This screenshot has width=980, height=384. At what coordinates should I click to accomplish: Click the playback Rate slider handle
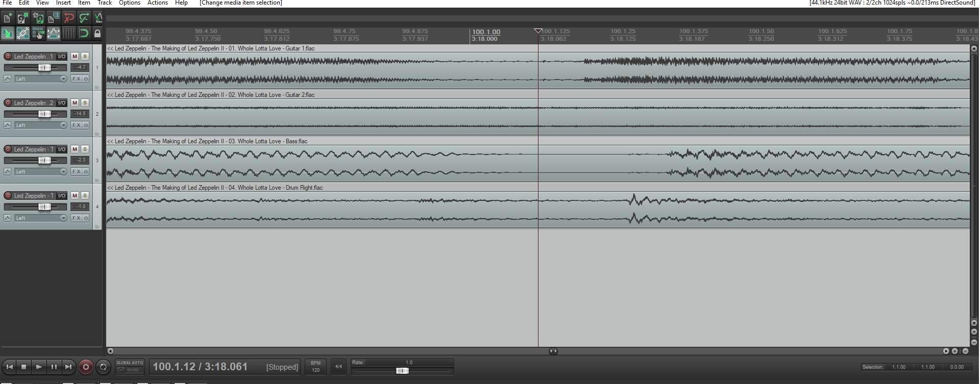coord(402,371)
